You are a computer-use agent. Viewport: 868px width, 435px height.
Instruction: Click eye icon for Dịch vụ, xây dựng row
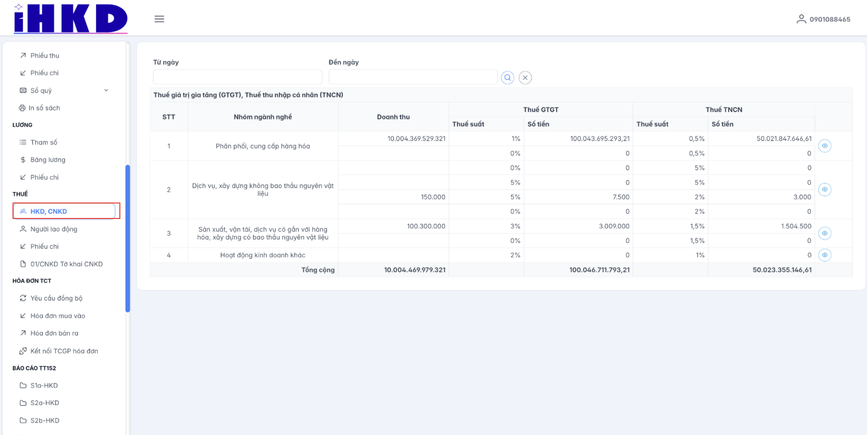(825, 190)
